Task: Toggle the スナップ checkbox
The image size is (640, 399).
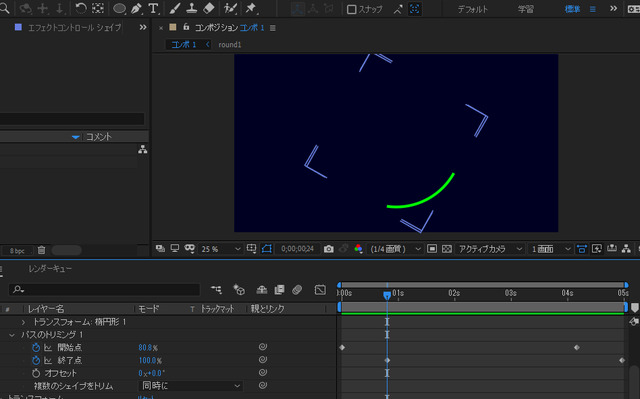Action: click(351, 9)
